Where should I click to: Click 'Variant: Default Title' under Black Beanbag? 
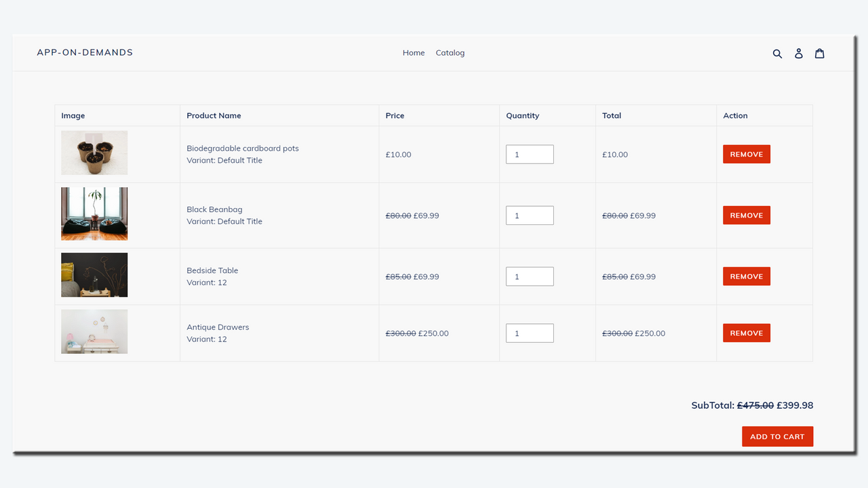point(224,222)
